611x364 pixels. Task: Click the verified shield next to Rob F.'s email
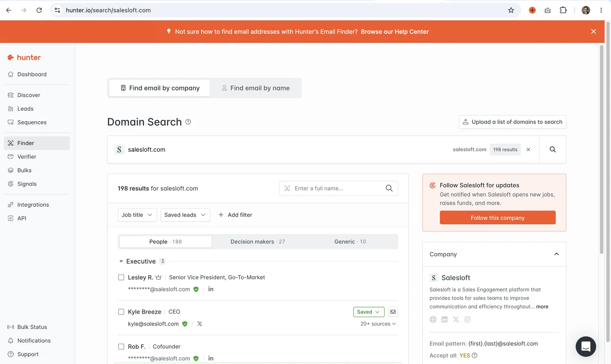(x=196, y=358)
